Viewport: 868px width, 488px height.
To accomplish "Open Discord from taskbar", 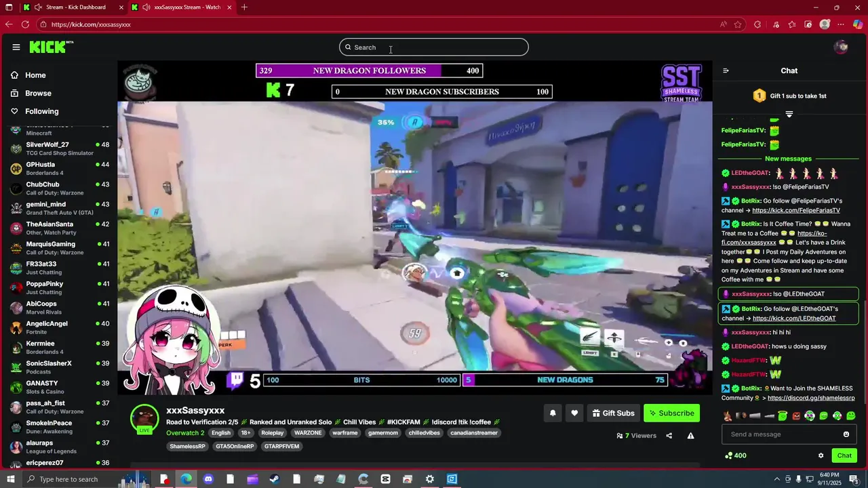I will (208, 479).
